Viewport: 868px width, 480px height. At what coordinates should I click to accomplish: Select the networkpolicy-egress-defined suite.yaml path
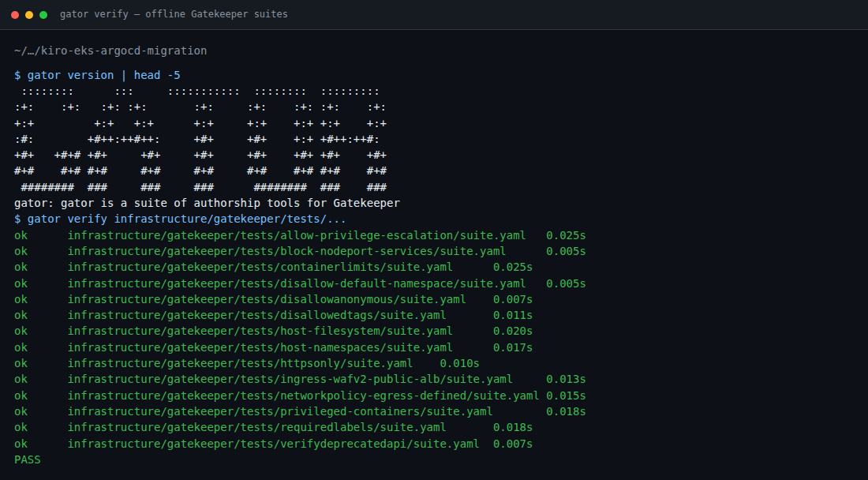(303, 396)
